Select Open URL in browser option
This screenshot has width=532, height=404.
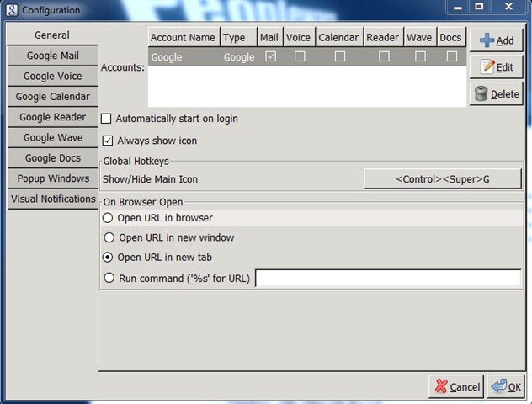(108, 218)
